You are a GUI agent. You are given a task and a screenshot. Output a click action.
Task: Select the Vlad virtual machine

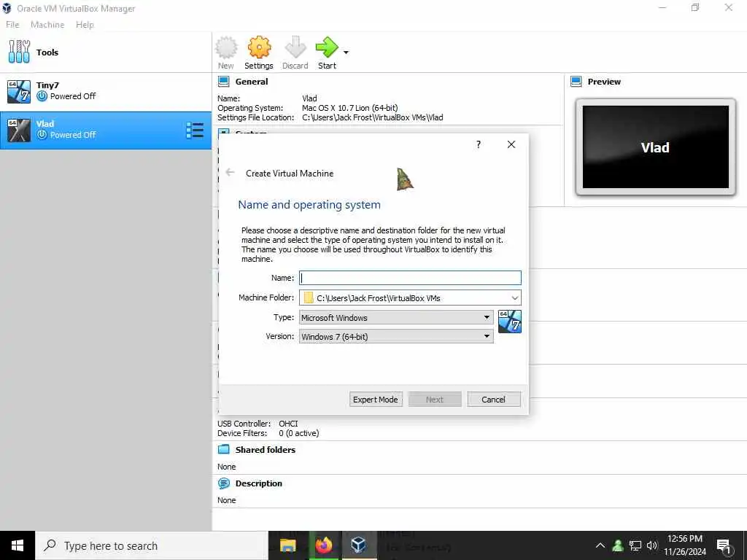106,130
